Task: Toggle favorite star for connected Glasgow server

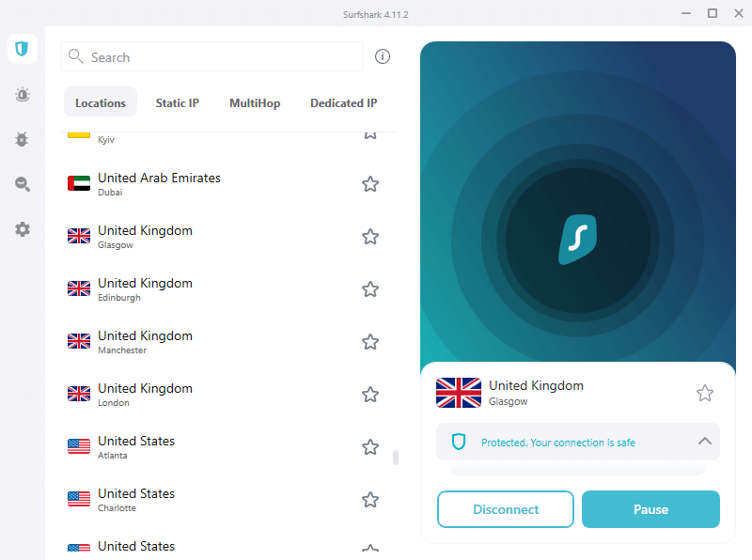Action: (x=704, y=393)
